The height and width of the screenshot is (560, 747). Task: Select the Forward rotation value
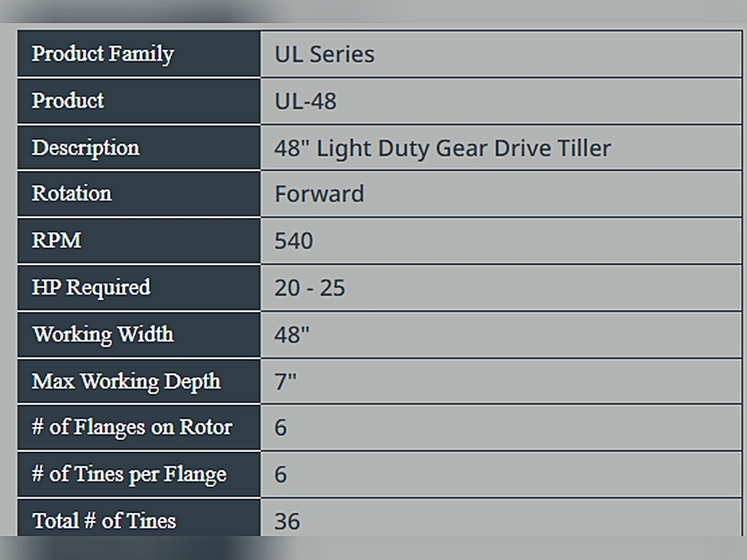coord(319,194)
